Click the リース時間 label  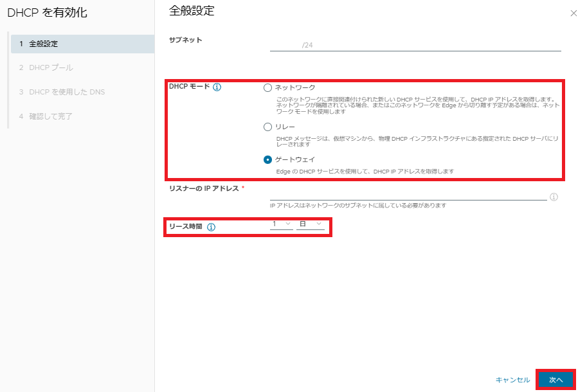coord(185,227)
